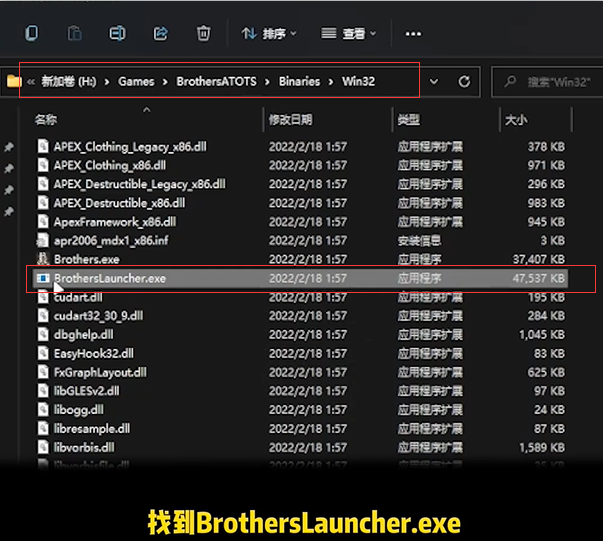Open the 排序 sort dropdown
Viewport: 603px width, 541px height.
(x=269, y=34)
